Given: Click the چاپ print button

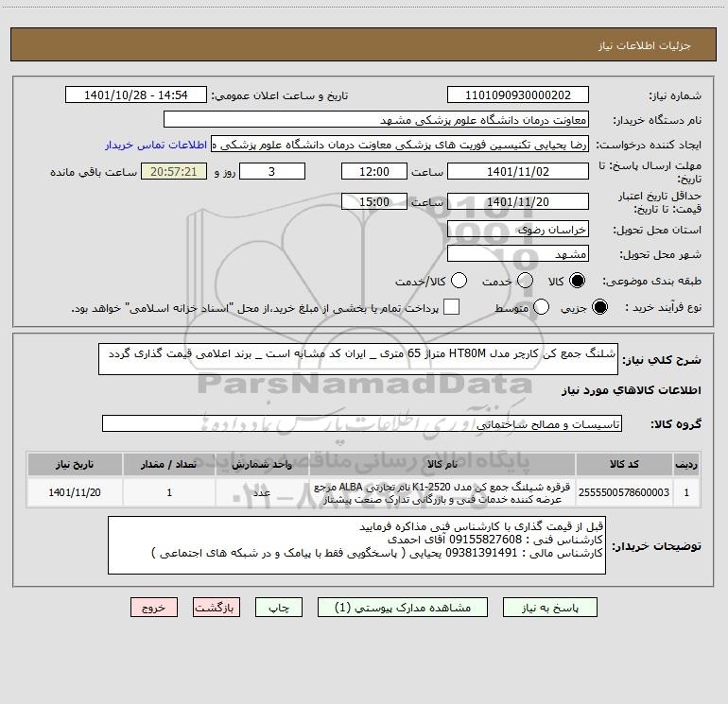Looking at the screenshot, I should [x=279, y=608].
